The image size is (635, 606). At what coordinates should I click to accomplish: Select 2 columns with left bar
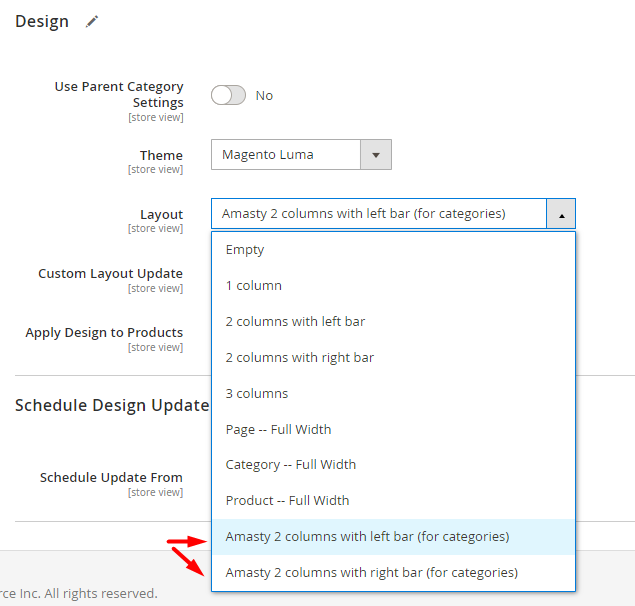coord(393,322)
